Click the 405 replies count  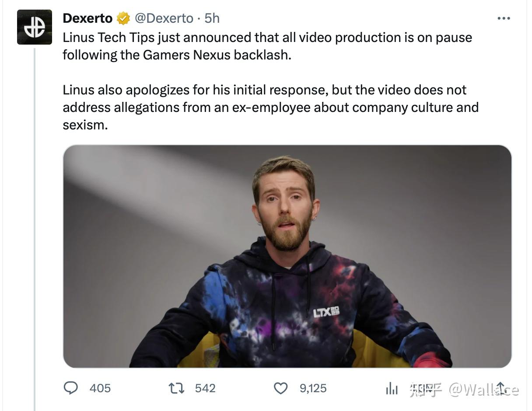pyautogui.click(x=100, y=388)
